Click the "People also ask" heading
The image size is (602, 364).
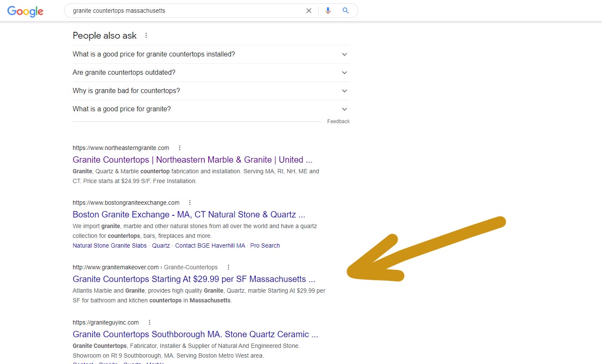coord(105,36)
